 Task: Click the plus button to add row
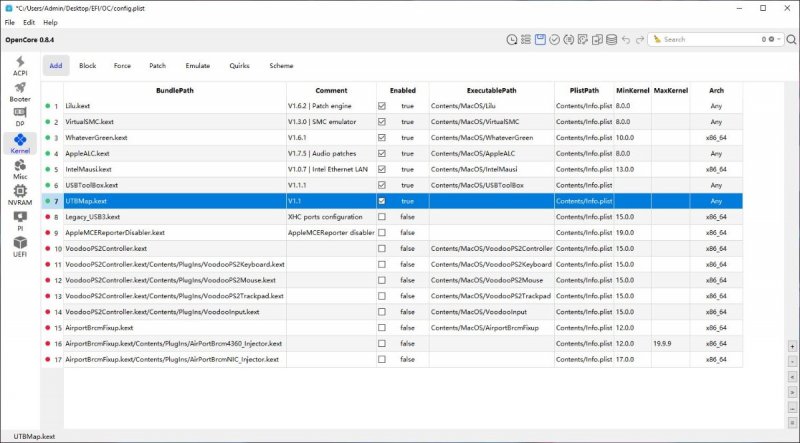pos(792,345)
